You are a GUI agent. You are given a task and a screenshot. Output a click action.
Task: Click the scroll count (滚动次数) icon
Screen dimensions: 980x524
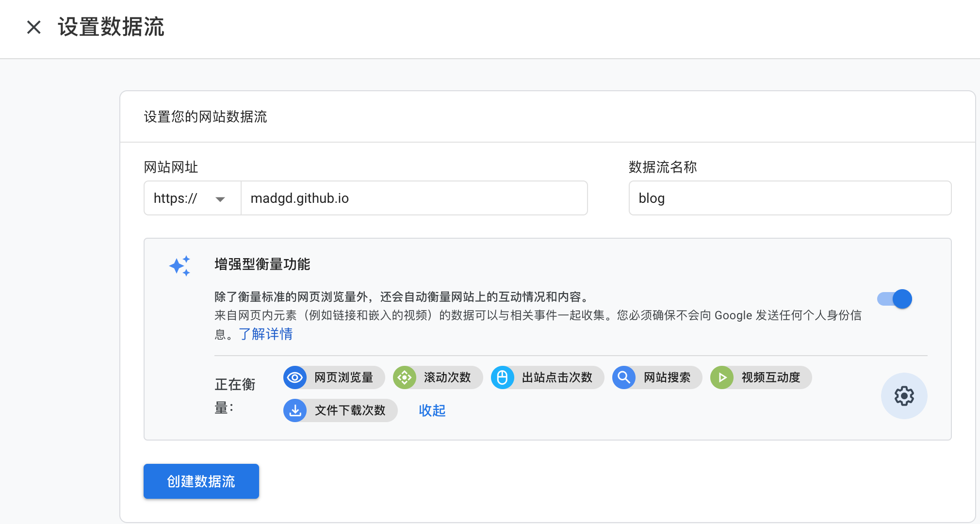click(405, 377)
